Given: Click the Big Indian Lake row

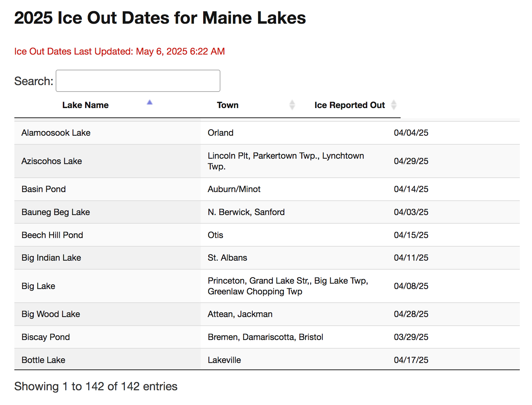Looking at the screenshot, I should tap(51, 258).
